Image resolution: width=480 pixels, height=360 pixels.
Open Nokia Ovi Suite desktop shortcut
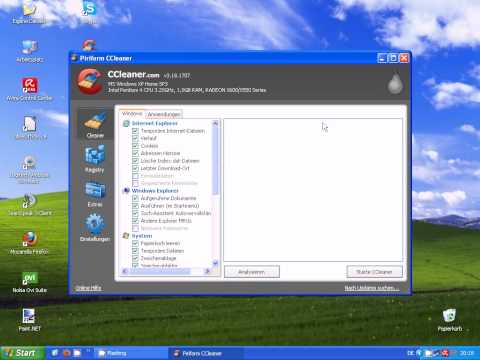pos(30,282)
